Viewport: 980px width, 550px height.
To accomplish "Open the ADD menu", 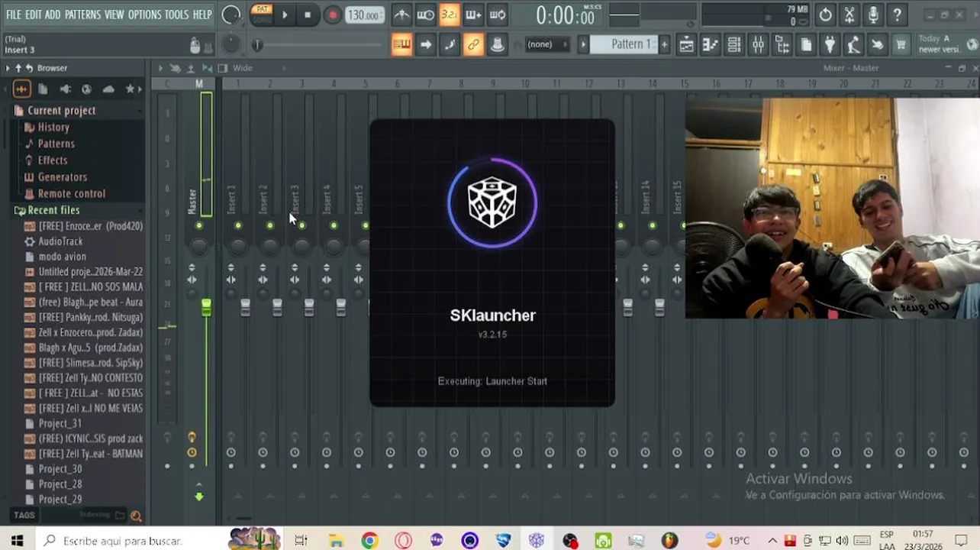I will [x=53, y=15].
